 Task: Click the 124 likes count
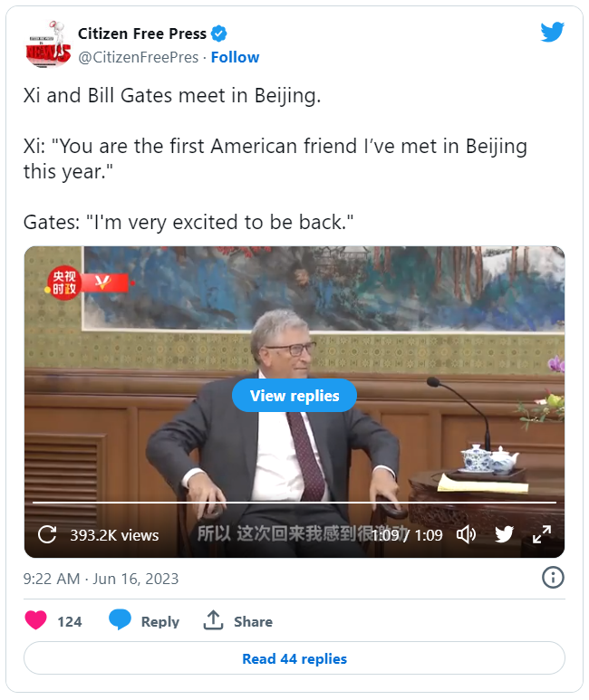(70, 622)
